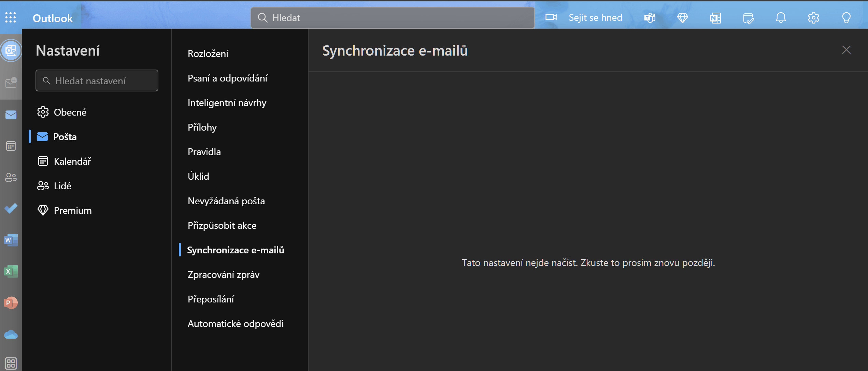Open Word from the left app rail
Screen dimensions: 868x371
click(x=11, y=240)
